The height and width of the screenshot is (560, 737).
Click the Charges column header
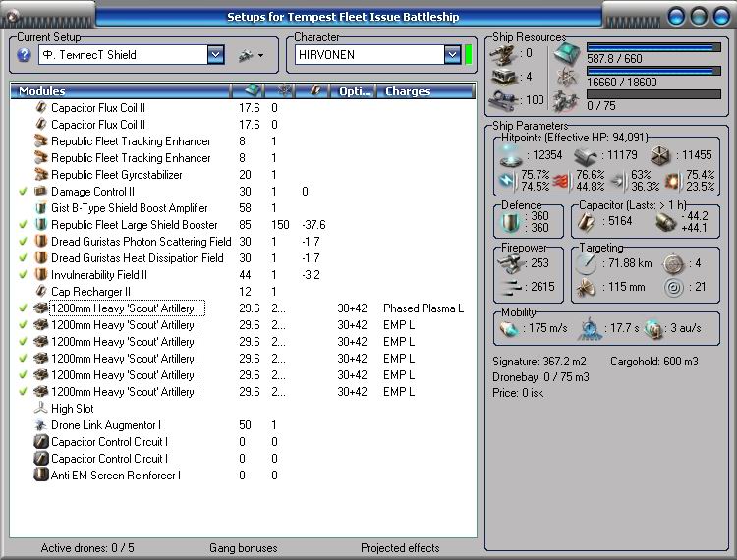(427, 91)
